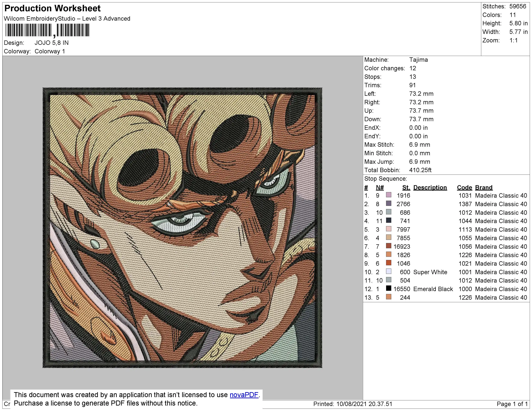Click the Total Bobbin value 410.25ft
This screenshot has height=411, width=532.
coord(420,170)
